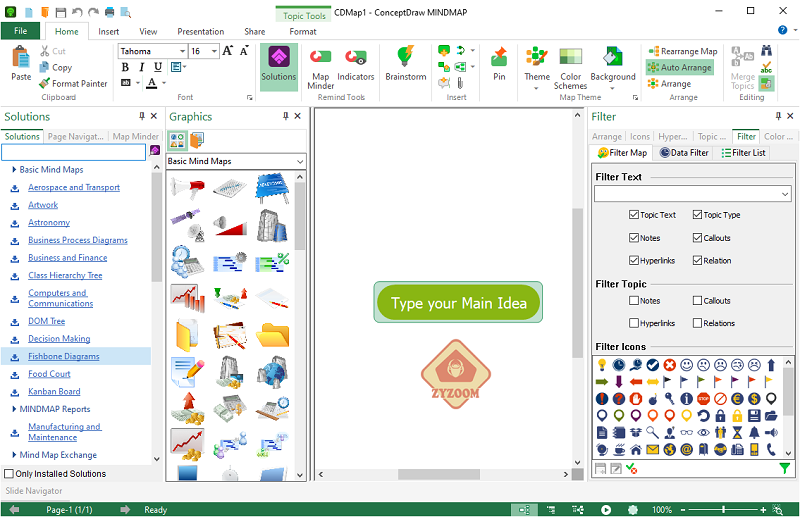Open Kanban Board solution link
This screenshot has width=800, height=517.
coord(54,391)
